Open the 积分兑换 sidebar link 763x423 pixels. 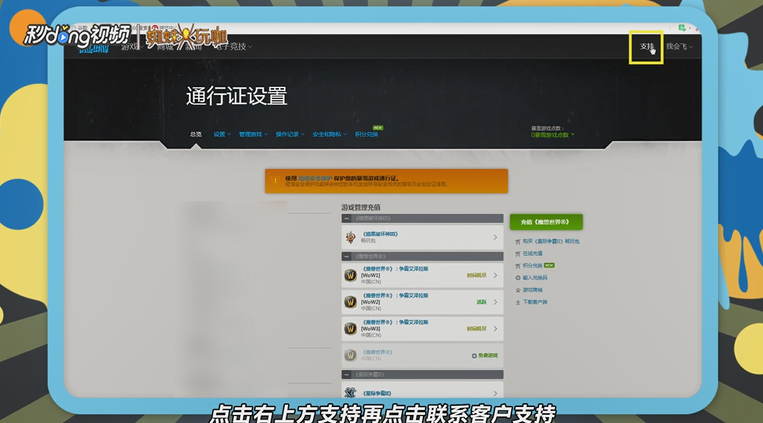point(532,266)
